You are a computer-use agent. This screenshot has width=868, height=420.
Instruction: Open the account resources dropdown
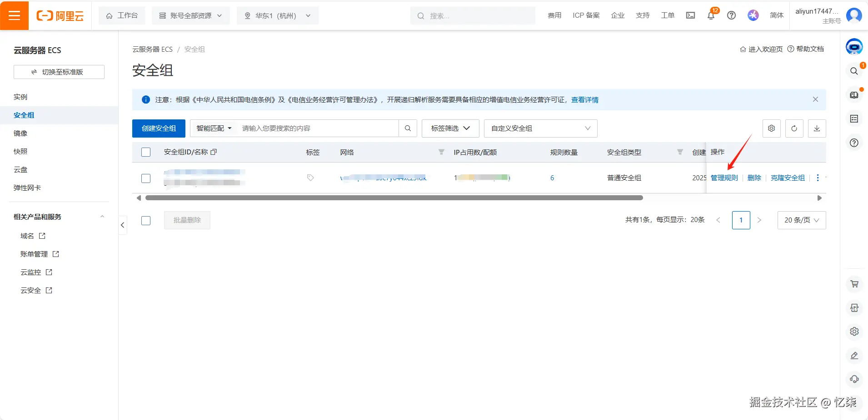coord(191,15)
